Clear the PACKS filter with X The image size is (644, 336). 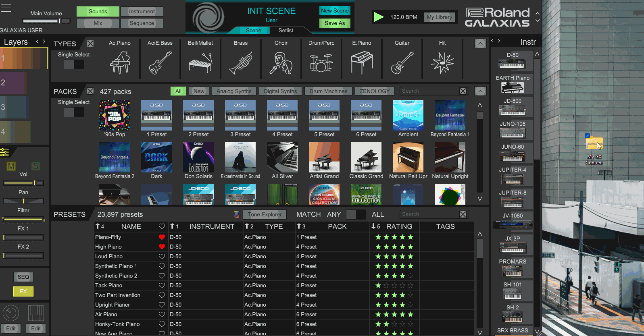coord(90,91)
